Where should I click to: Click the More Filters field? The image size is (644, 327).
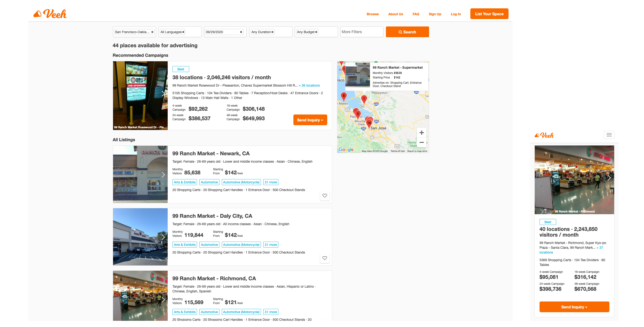[362, 32]
